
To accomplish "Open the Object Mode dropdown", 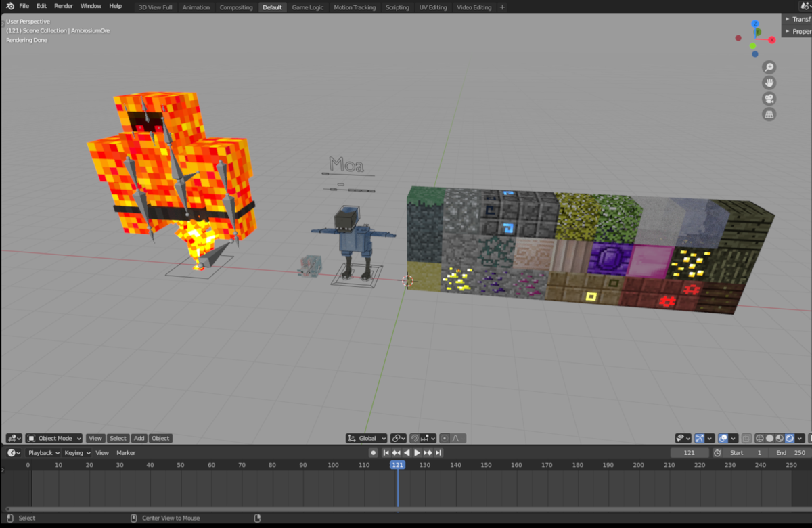I will pos(53,438).
